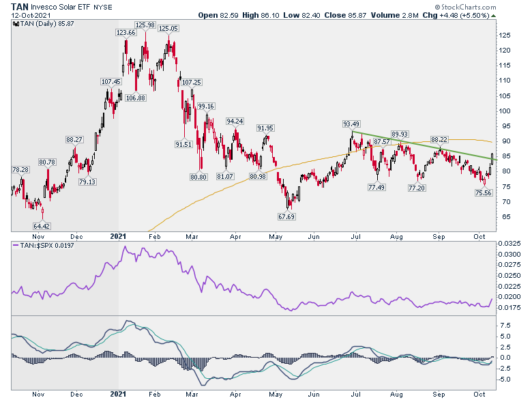The height and width of the screenshot is (400, 532).
Task: Click the 94.24 price label
Action: (235, 122)
